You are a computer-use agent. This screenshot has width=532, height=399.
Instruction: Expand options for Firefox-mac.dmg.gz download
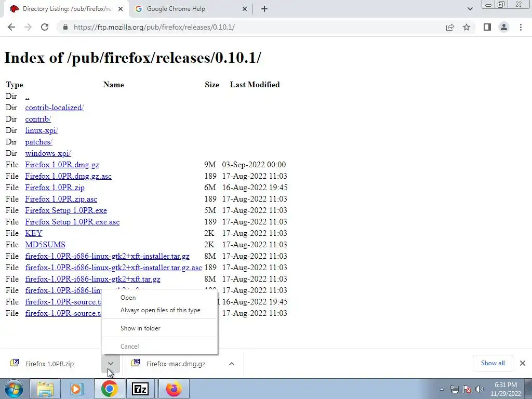(232, 364)
